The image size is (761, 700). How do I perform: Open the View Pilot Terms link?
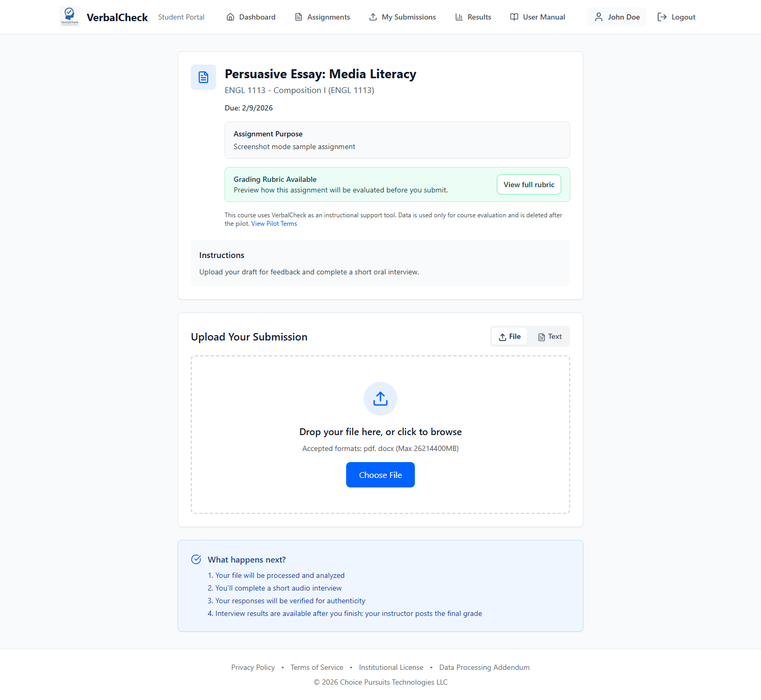point(274,223)
